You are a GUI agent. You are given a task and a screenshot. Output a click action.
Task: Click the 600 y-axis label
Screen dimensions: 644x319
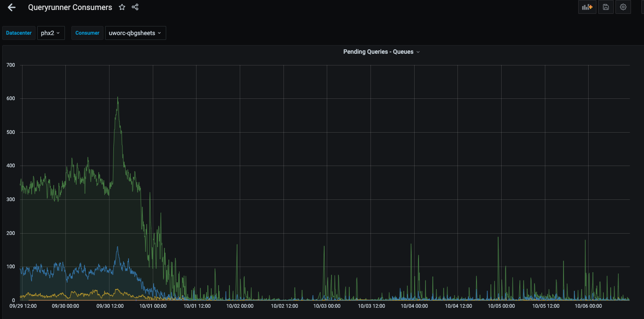click(x=11, y=98)
